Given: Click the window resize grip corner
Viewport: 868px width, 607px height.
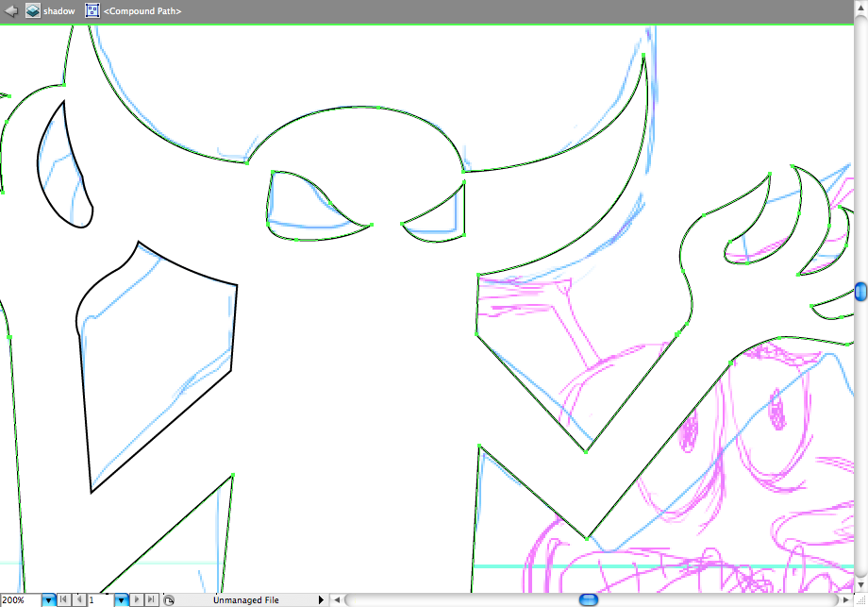Looking at the screenshot, I should coord(860,599).
